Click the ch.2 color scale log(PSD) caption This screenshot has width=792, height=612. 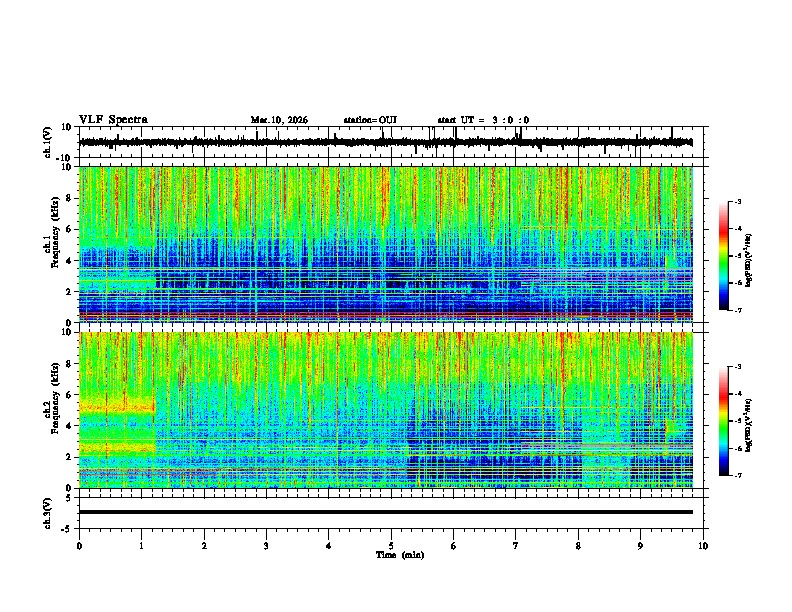pos(748,425)
